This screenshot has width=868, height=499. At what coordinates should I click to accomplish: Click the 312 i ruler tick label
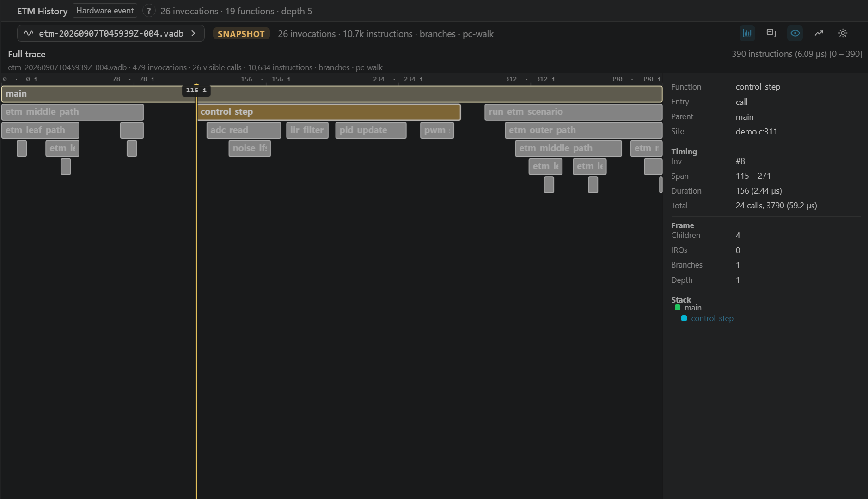coord(545,79)
